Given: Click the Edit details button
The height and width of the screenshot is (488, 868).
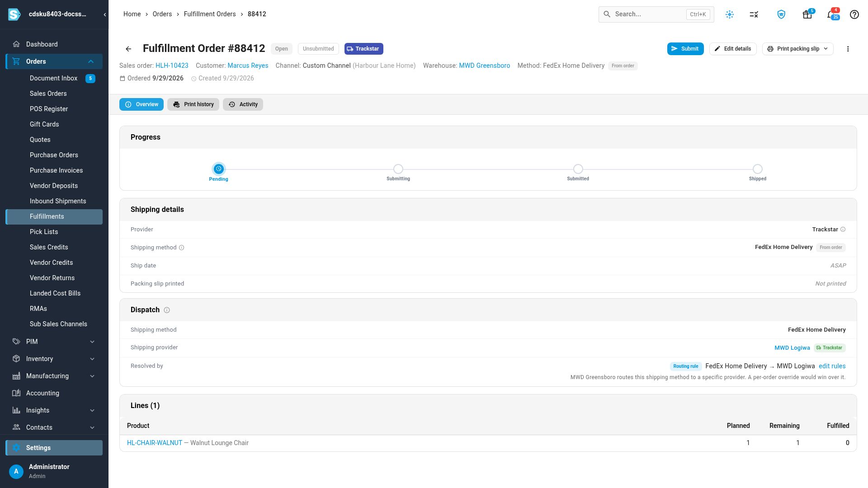Looking at the screenshot, I should click(x=733, y=49).
